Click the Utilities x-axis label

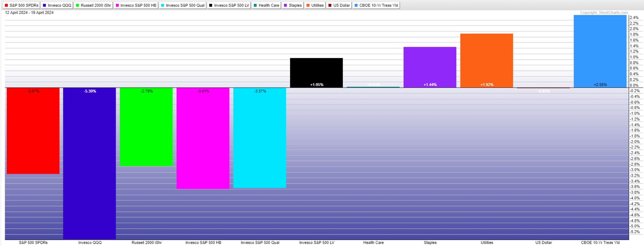click(x=487, y=243)
